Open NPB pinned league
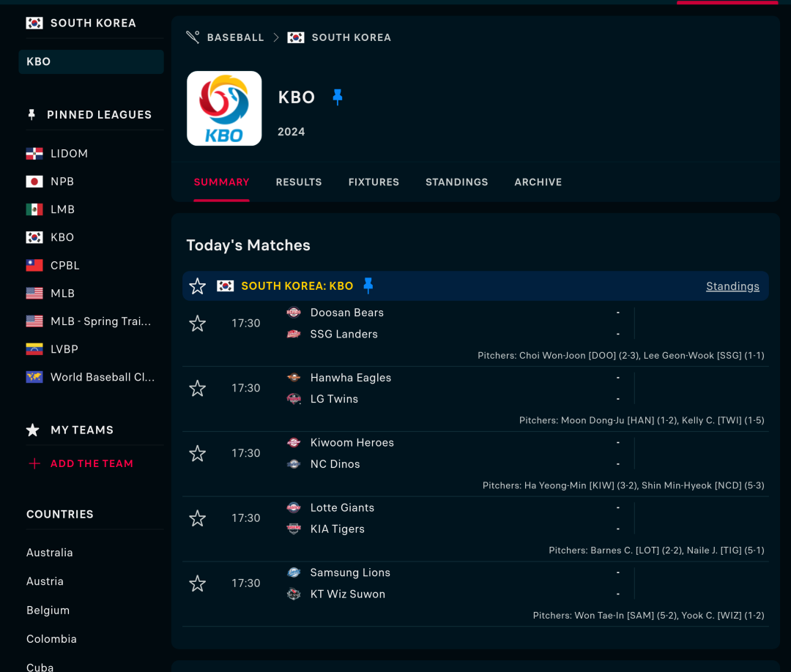The width and height of the screenshot is (791, 672). (x=62, y=182)
